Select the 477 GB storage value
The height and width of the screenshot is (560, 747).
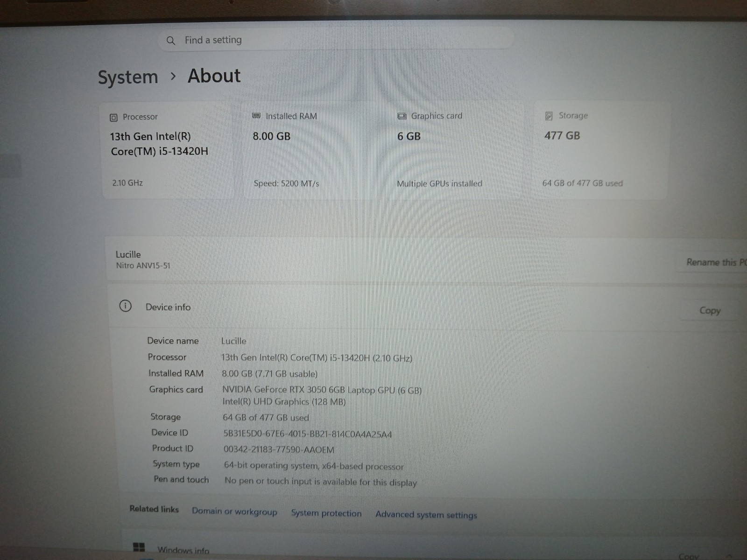click(562, 136)
